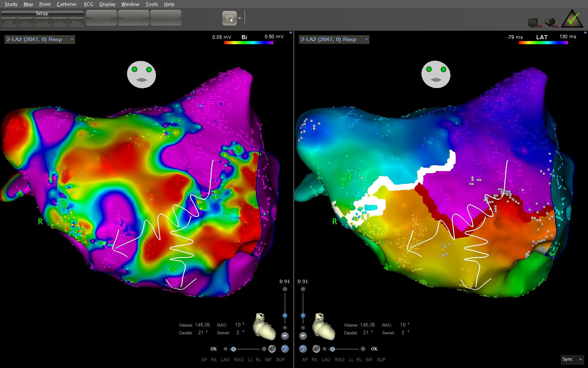This screenshot has width=588, height=368.
Task: Open the Point menu
Action: (45, 4)
